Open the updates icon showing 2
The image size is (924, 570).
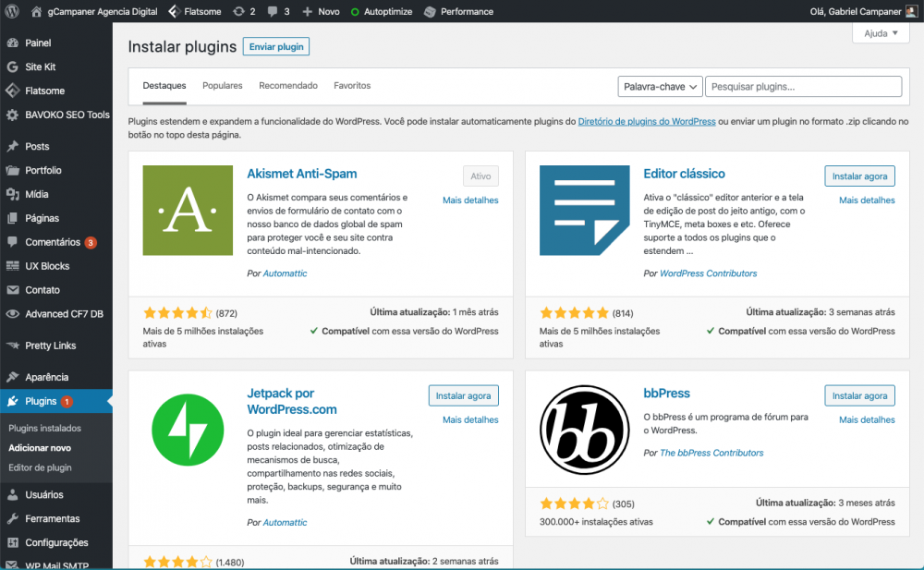(x=245, y=11)
